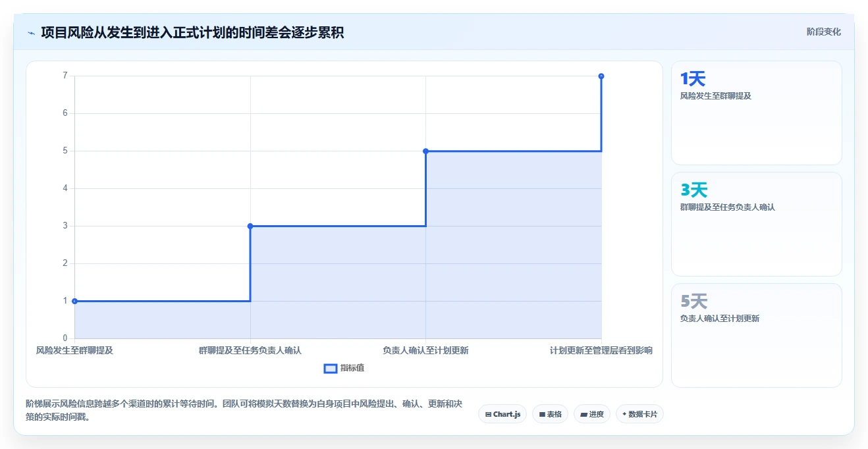Click y-axis tick label 4
The image size is (868, 449).
(65, 188)
